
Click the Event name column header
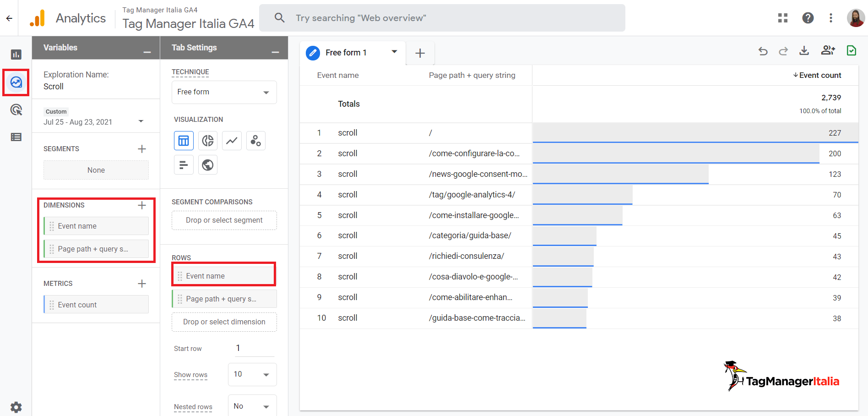(338, 75)
